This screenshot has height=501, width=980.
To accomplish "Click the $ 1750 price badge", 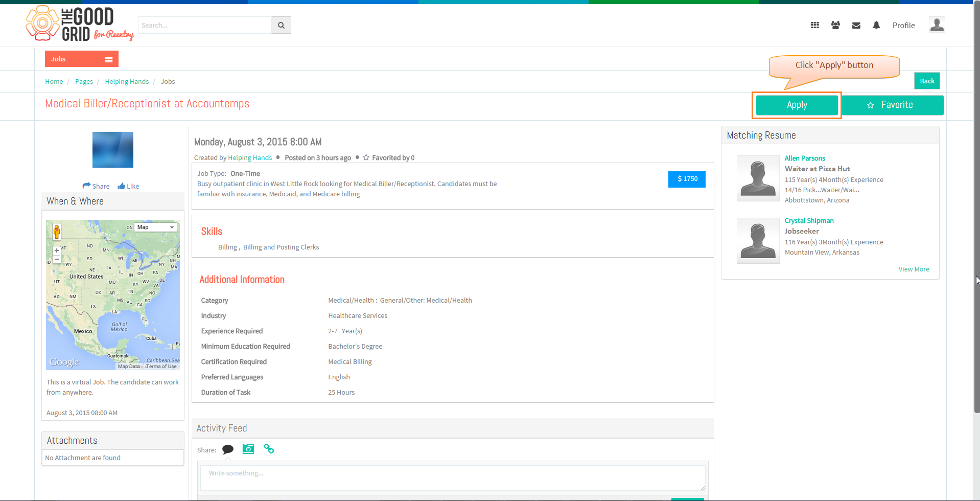I will click(687, 179).
